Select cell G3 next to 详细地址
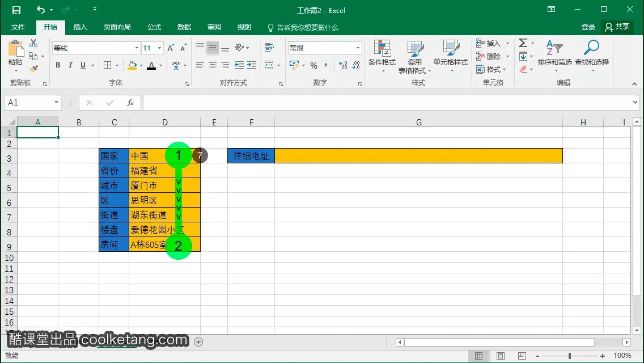Image resolution: width=644 pixels, height=363 pixels. [418, 156]
